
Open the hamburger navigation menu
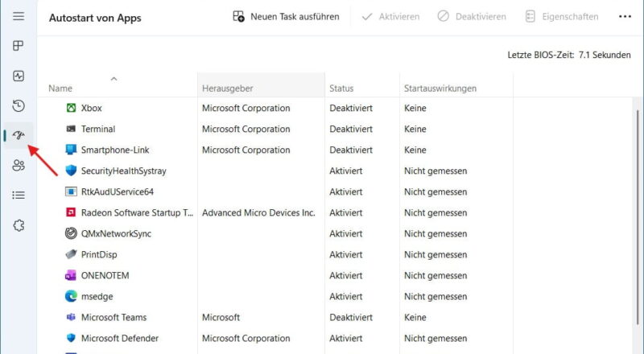click(19, 16)
